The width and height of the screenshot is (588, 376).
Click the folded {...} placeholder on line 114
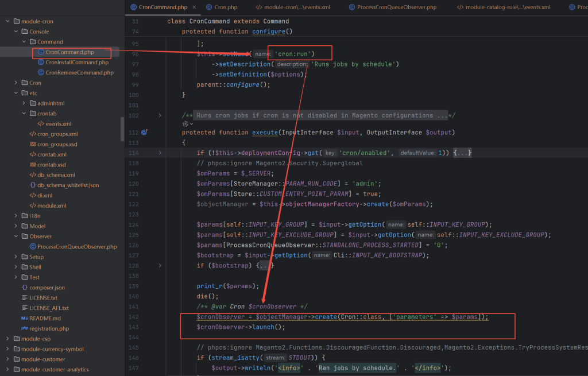(x=462, y=153)
